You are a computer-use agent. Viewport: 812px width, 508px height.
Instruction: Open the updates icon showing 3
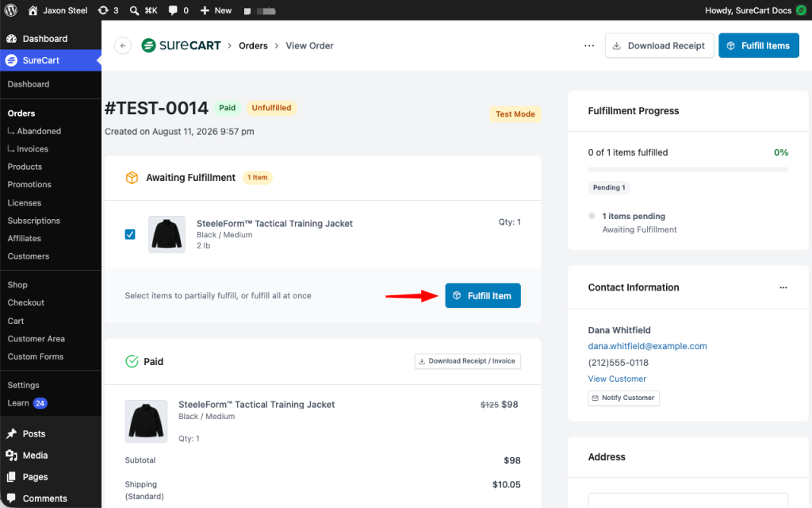coord(108,10)
